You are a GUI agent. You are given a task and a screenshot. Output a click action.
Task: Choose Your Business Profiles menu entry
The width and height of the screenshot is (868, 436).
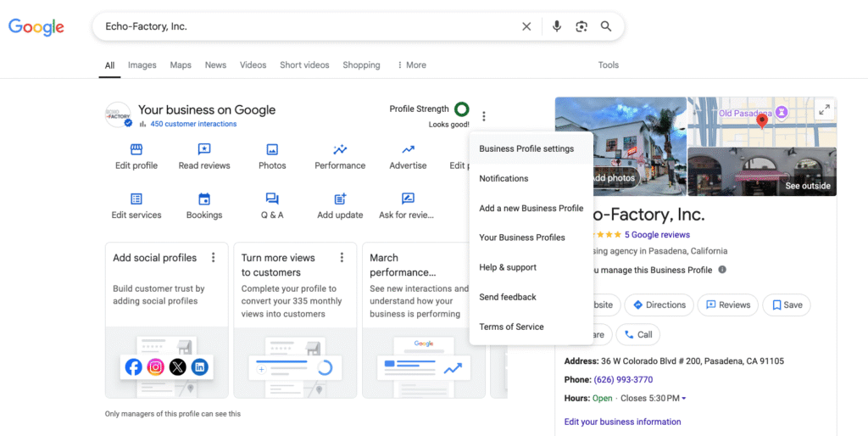tap(531, 238)
